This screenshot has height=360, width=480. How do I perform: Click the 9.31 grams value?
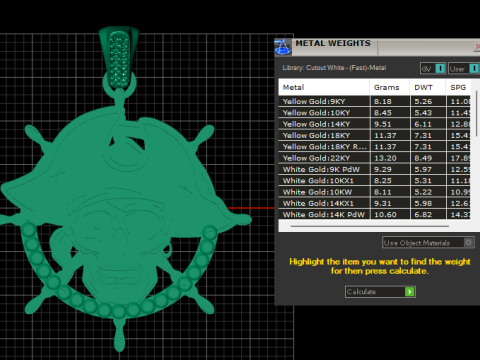click(383, 203)
